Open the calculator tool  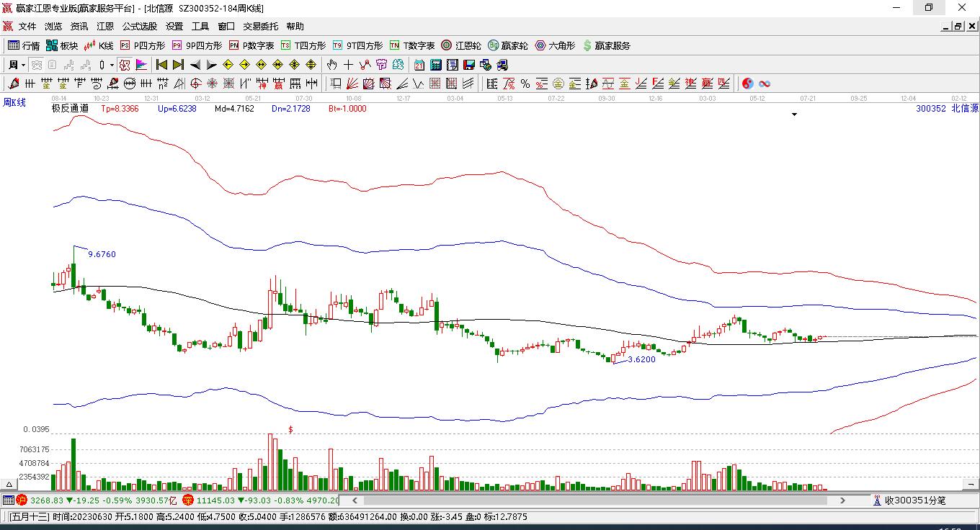436,65
